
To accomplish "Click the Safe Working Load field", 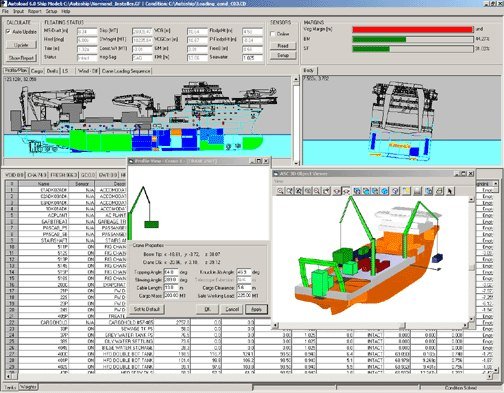I will point(244,295).
